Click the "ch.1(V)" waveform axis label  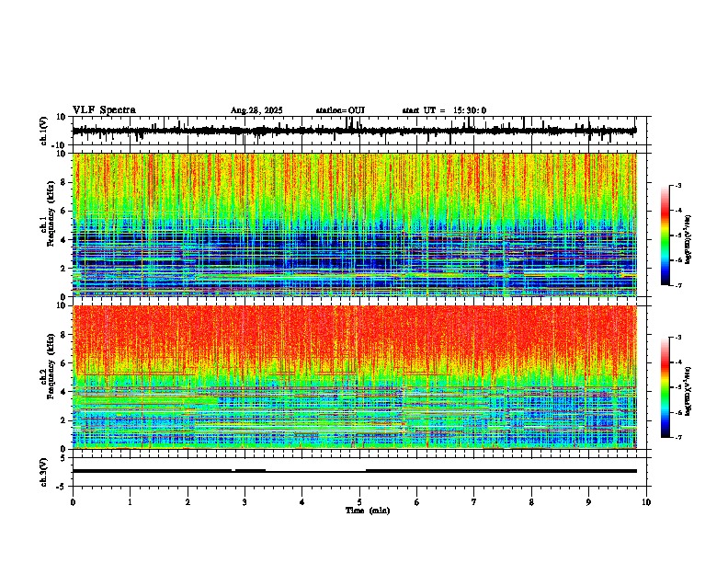click(44, 131)
